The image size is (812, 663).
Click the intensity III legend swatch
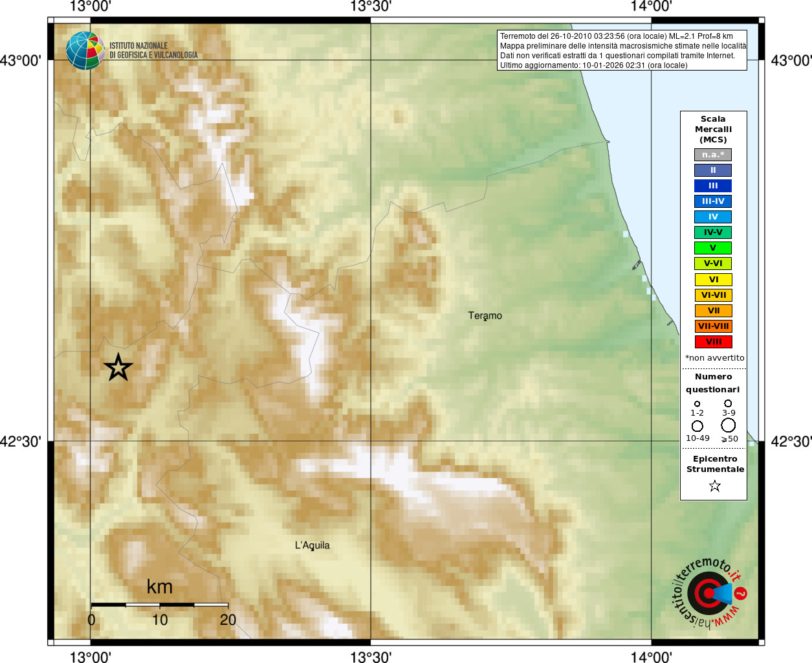(x=713, y=186)
